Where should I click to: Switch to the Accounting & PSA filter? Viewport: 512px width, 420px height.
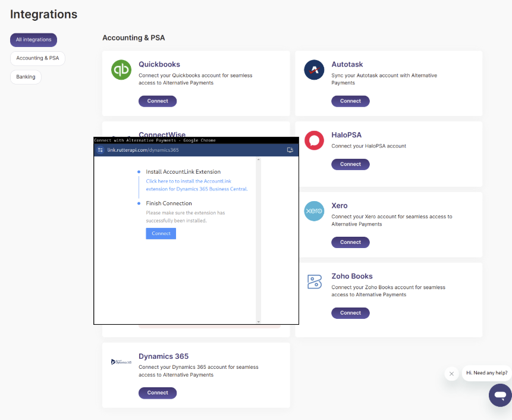[37, 58]
